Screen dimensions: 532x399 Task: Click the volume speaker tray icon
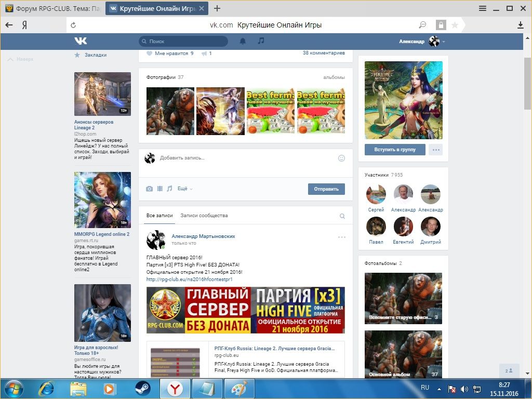click(x=464, y=389)
